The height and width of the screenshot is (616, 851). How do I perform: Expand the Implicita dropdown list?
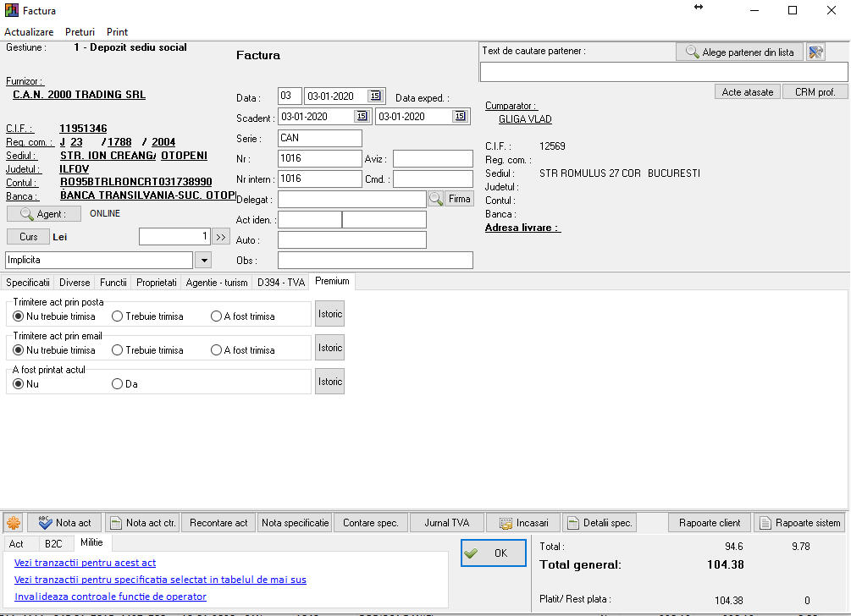203,260
